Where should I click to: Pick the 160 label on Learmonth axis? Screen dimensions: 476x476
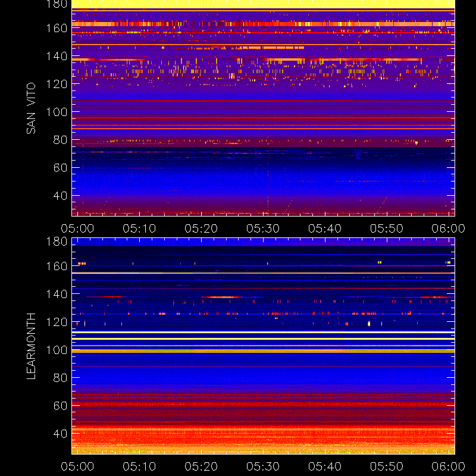click(x=57, y=266)
